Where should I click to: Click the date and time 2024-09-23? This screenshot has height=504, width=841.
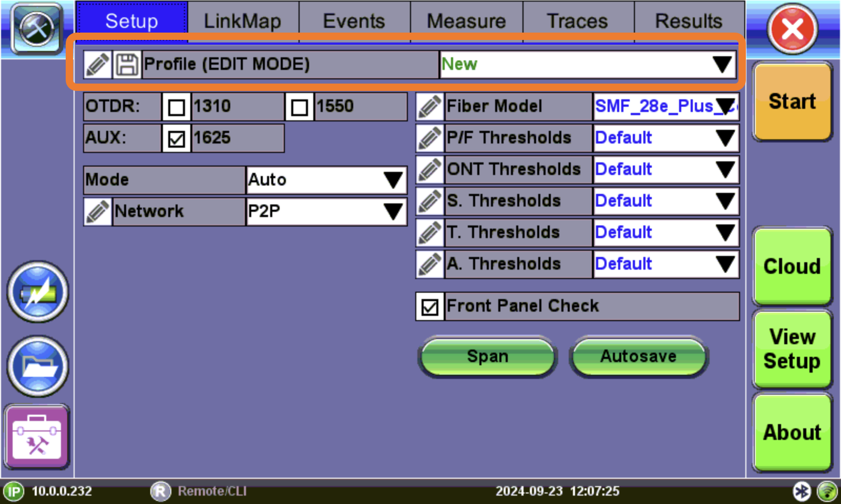tap(557, 491)
